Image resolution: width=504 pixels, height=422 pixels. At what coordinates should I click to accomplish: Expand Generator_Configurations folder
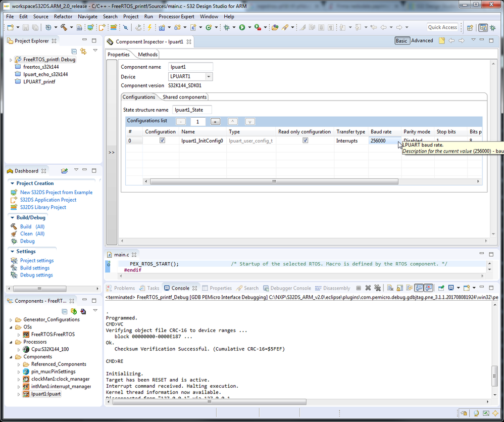11,320
